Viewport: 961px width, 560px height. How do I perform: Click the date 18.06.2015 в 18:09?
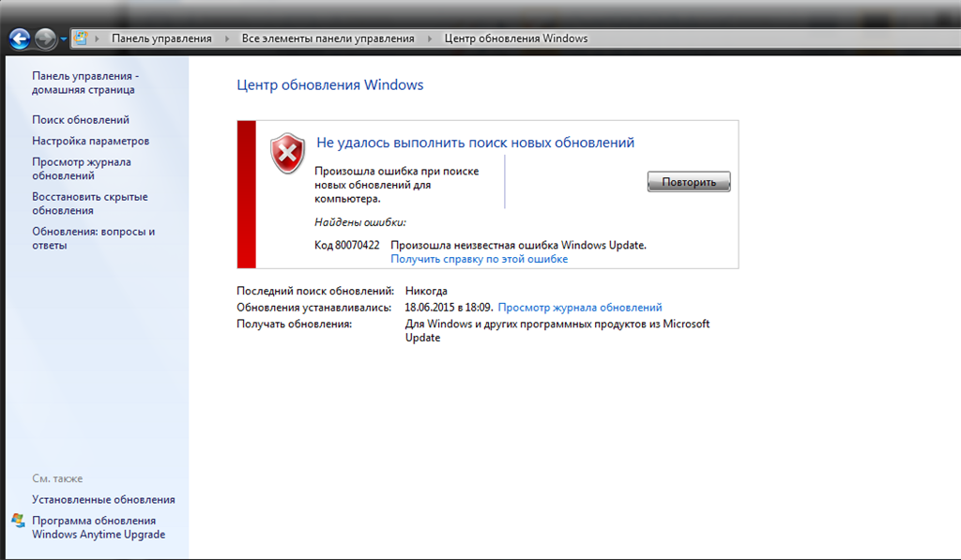pos(449,308)
